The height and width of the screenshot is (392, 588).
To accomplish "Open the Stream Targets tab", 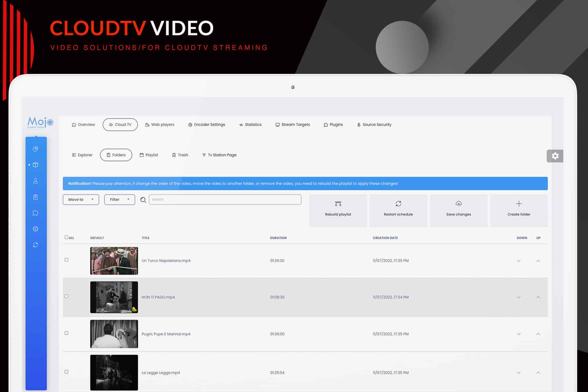I will pyautogui.click(x=292, y=125).
